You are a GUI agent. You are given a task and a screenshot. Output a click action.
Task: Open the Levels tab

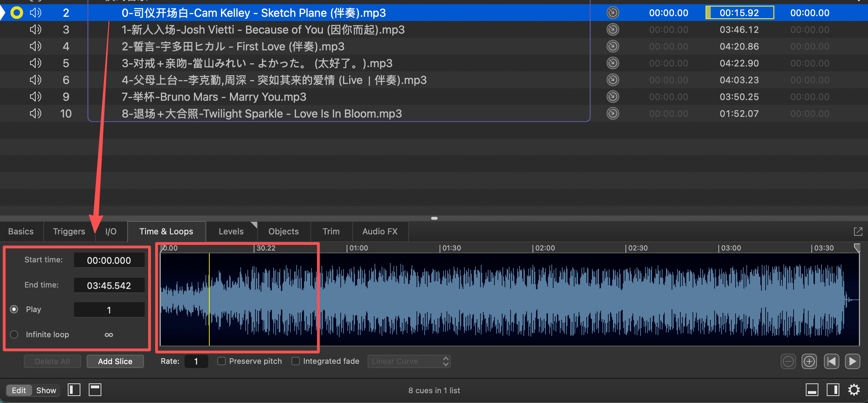point(231,232)
